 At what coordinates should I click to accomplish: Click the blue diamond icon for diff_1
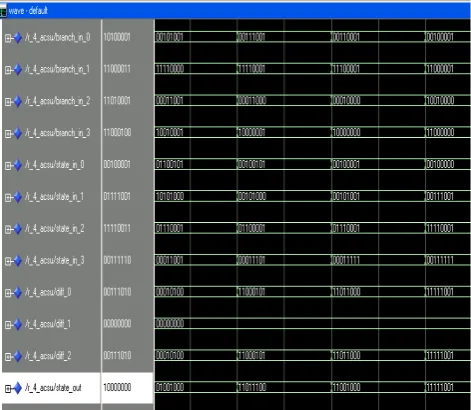[x=17, y=324]
